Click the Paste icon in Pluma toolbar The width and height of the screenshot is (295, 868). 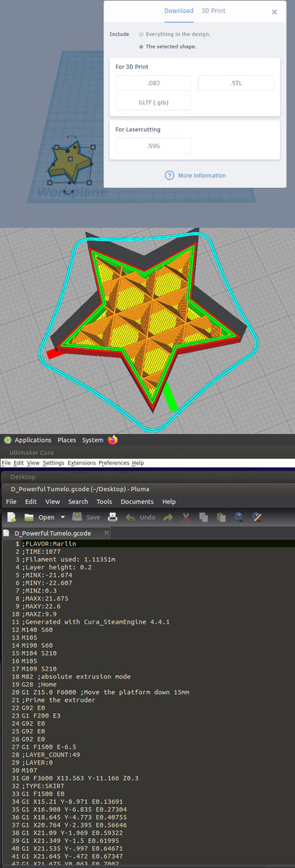[x=220, y=517]
